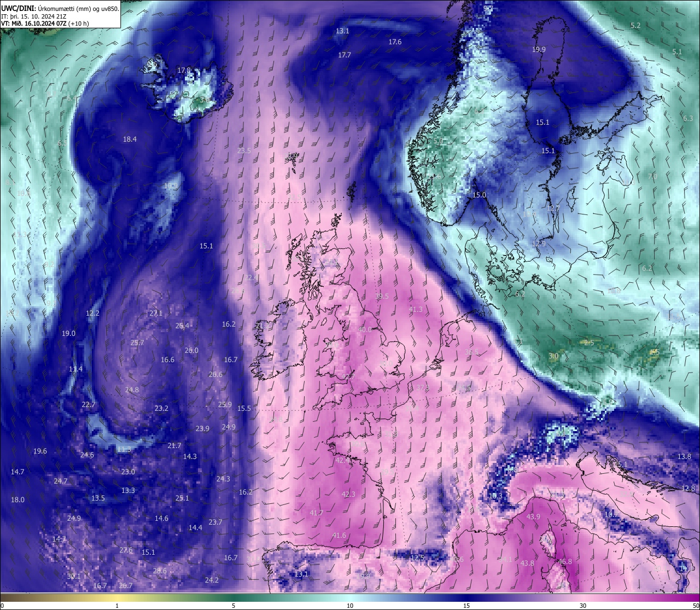Click the 22.7 map value

[88, 404]
